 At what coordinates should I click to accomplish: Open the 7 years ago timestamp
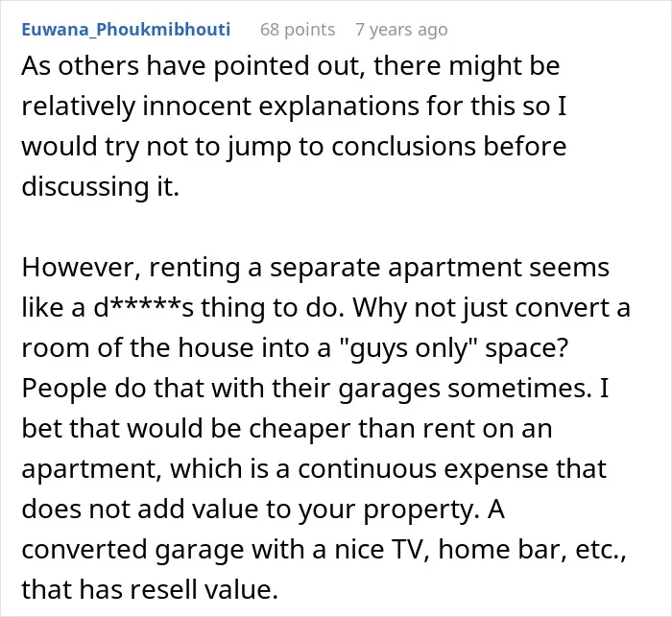(401, 30)
